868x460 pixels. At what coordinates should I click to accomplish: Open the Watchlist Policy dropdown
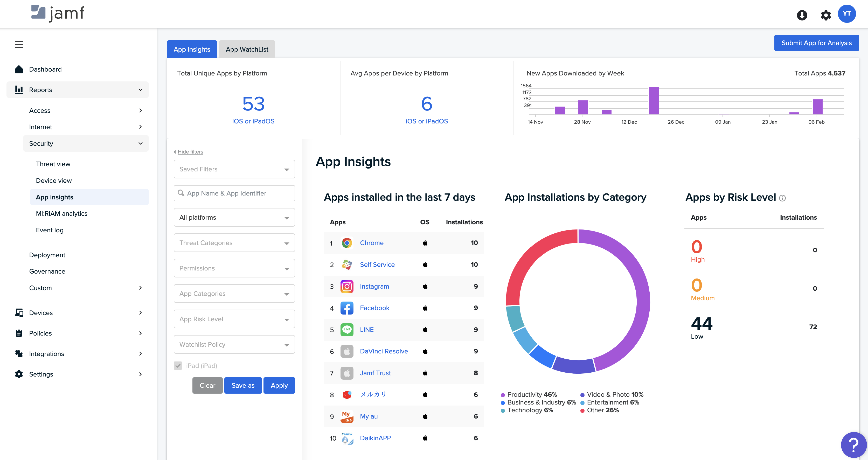234,344
